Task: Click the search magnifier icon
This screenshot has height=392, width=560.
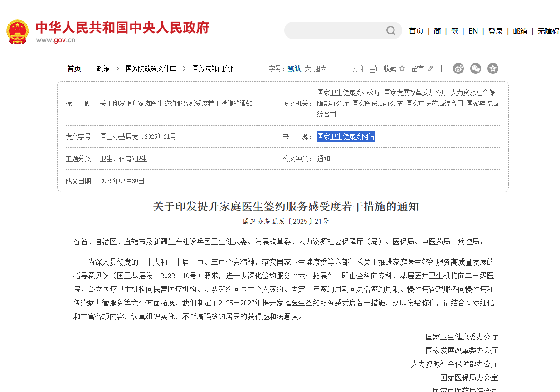Action: [390, 30]
